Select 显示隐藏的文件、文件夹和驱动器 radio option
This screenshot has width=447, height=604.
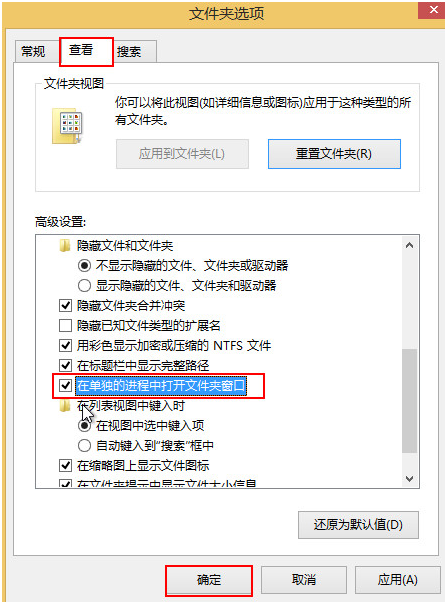84,285
